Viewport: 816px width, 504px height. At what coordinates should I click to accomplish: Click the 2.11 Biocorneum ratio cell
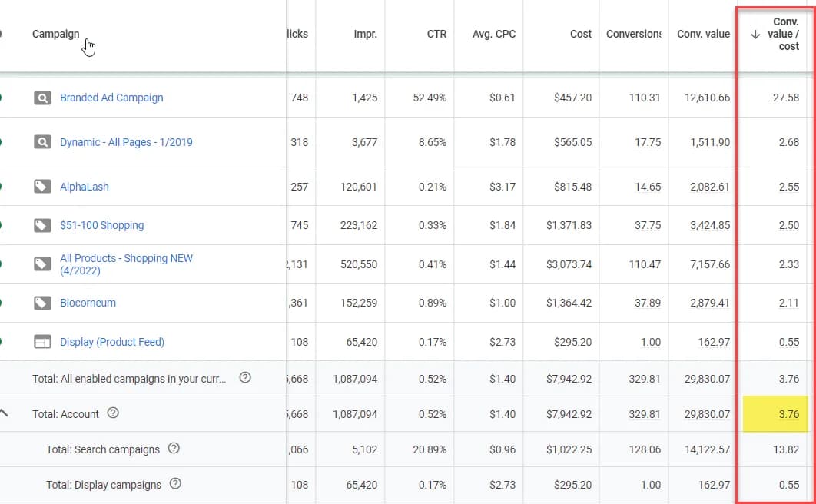tap(789, 303)
